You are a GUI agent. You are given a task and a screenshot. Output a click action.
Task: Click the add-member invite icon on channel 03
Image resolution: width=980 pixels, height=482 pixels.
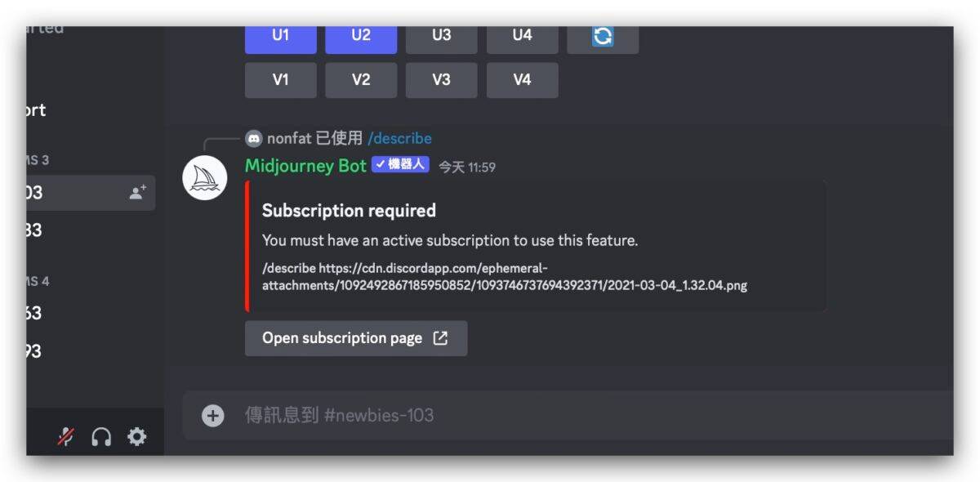pos(137,193)
